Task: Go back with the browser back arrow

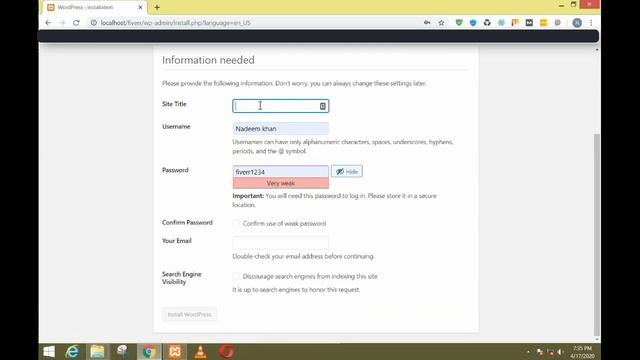Action: (48, 23)
